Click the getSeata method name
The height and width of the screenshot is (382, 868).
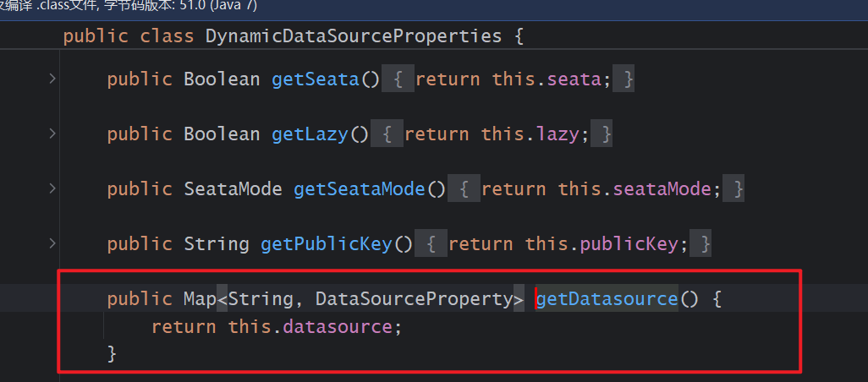click(x=315, y=79)
